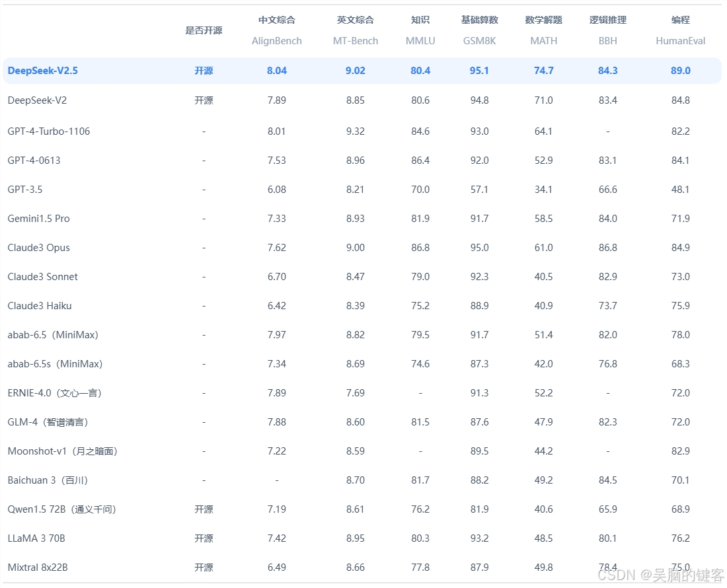Click the AlignBench column subheader

coord(277,41)
